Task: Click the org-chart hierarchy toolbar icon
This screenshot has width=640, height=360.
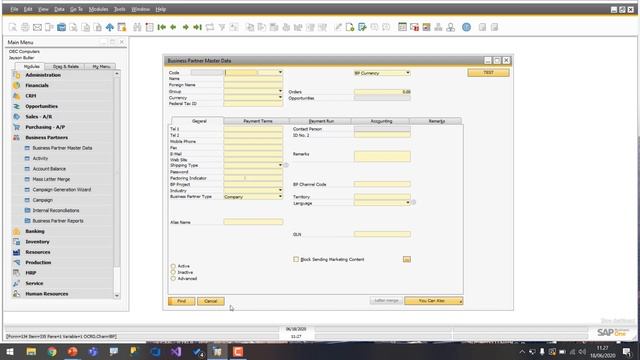Action: click(438, 27)
